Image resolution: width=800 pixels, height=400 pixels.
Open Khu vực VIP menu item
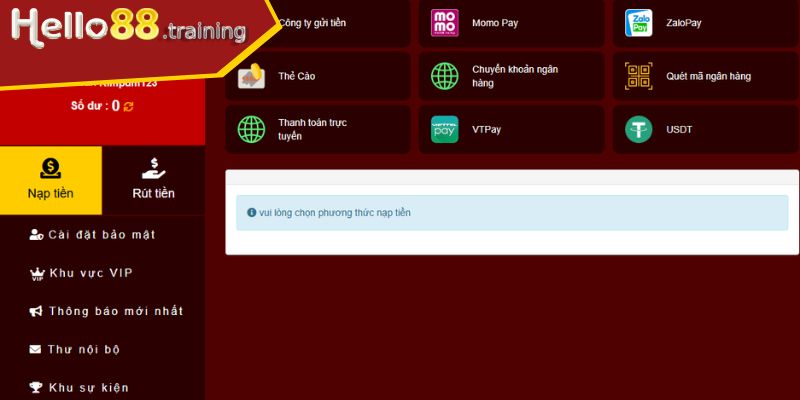(103, 273)
